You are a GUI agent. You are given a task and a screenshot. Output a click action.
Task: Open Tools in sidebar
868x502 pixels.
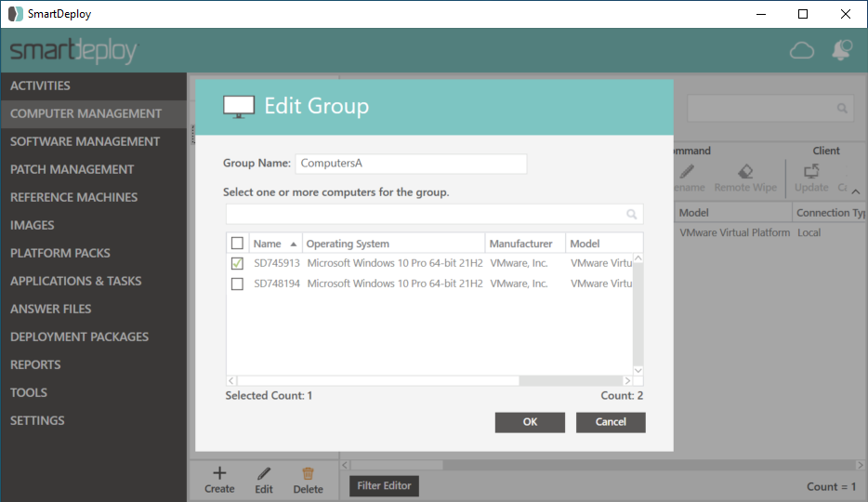pyautogui.click(x=94, y=392)
